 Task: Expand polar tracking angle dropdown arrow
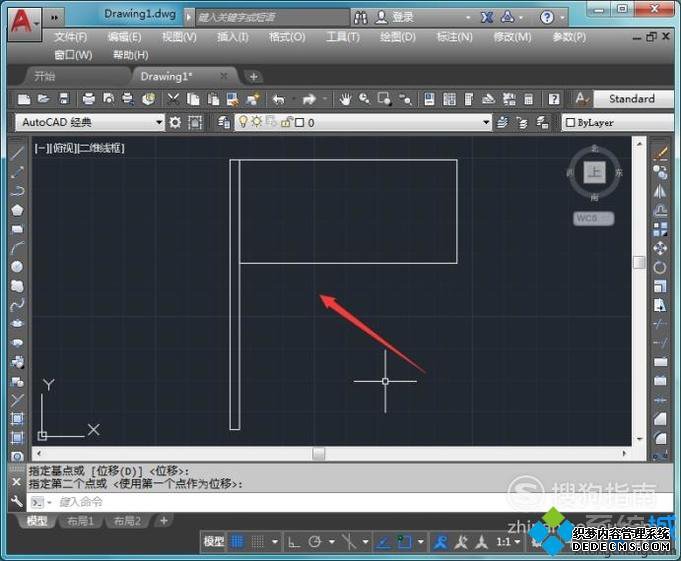pyautogui.click(x=332, y=542)
